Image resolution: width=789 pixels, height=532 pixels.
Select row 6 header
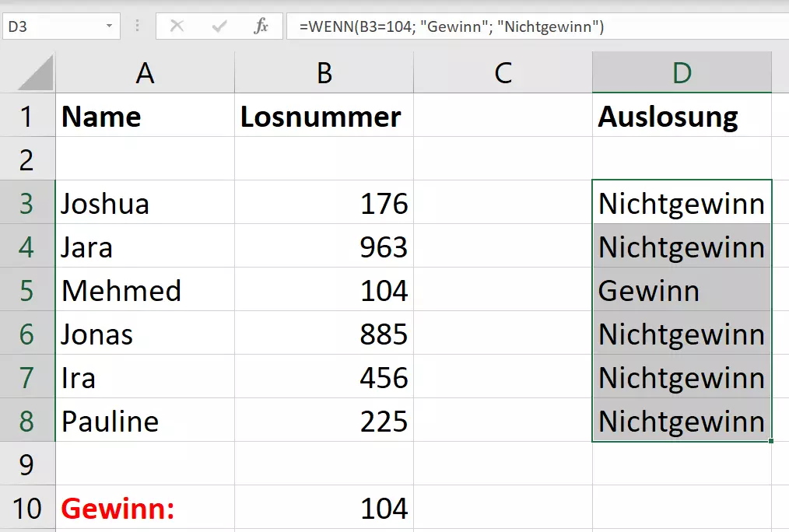click(x=27, y=334)
